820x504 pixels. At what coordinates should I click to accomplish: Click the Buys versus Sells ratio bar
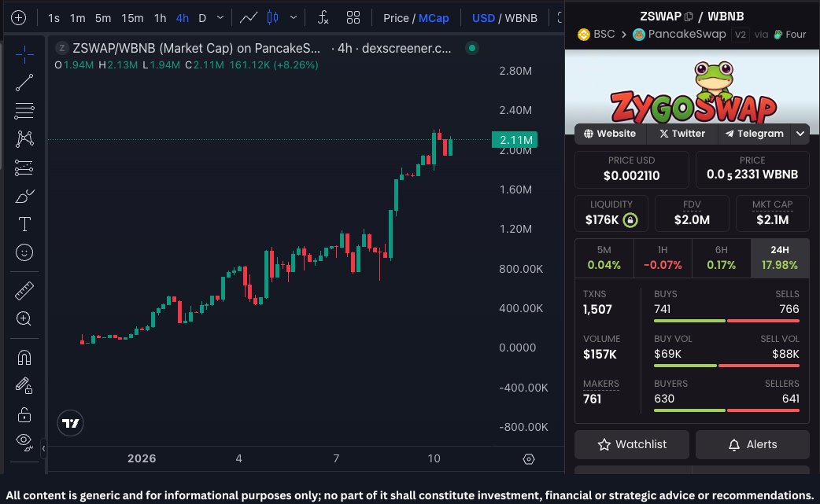726,321
